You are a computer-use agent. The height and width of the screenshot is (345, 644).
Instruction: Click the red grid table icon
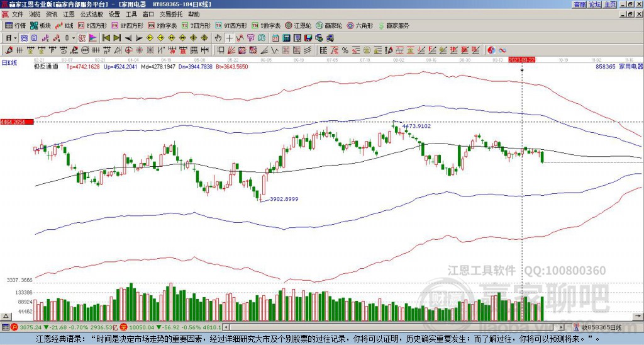coord(286,50)
